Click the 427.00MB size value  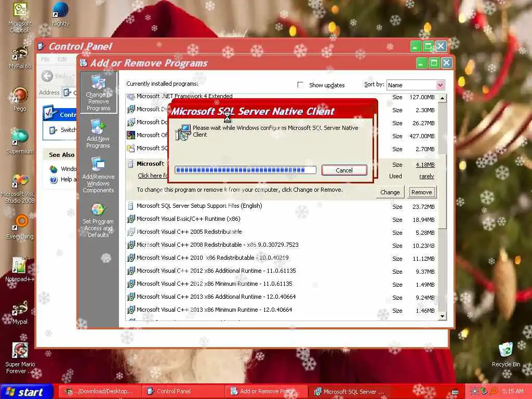pos(422,137)
